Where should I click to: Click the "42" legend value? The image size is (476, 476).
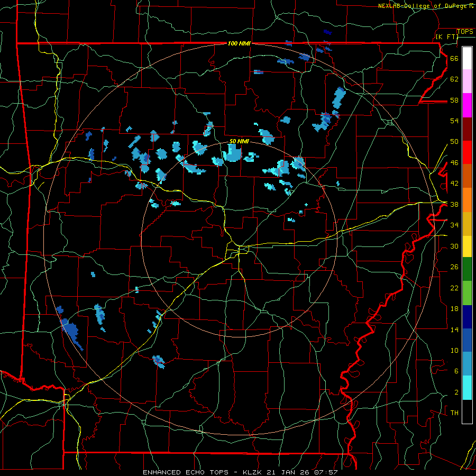(x=454, y=183)
